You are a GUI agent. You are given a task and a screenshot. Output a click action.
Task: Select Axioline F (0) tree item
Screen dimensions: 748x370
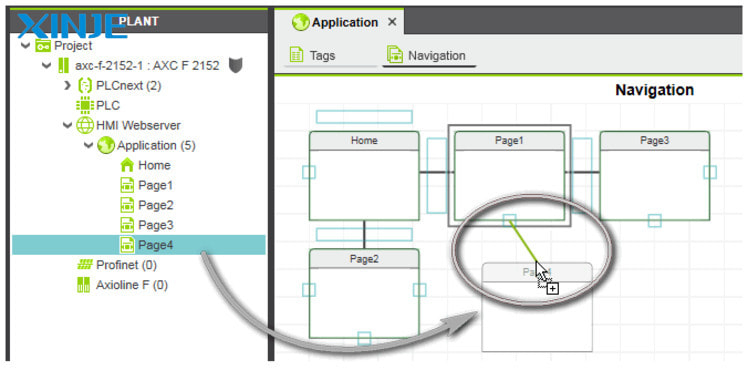pyautogui.click(x=132, y=285)
